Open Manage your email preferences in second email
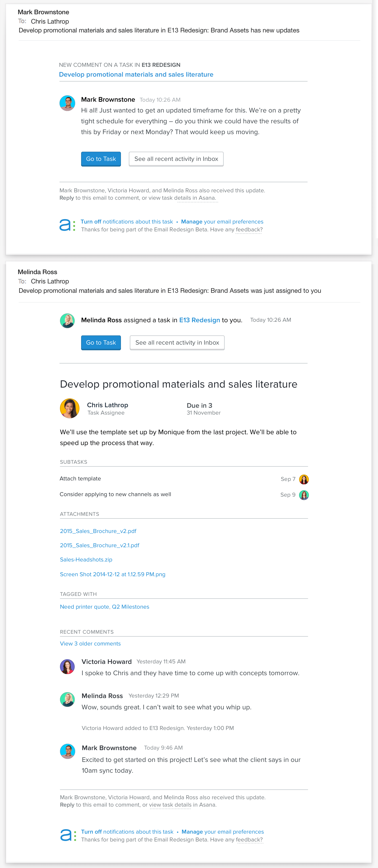This screenshot has width=378, height=868. [x=223, y=832]
